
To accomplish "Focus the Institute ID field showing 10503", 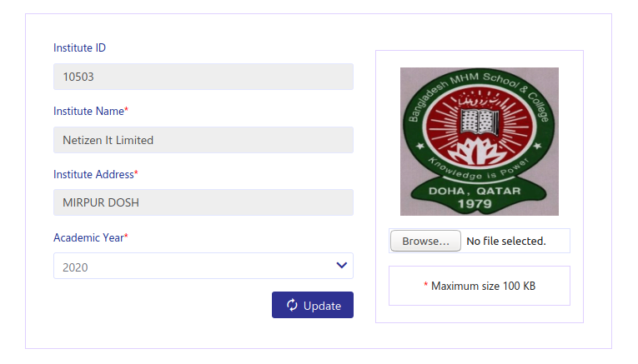I will pyautogui.click(x=203, y=77).
